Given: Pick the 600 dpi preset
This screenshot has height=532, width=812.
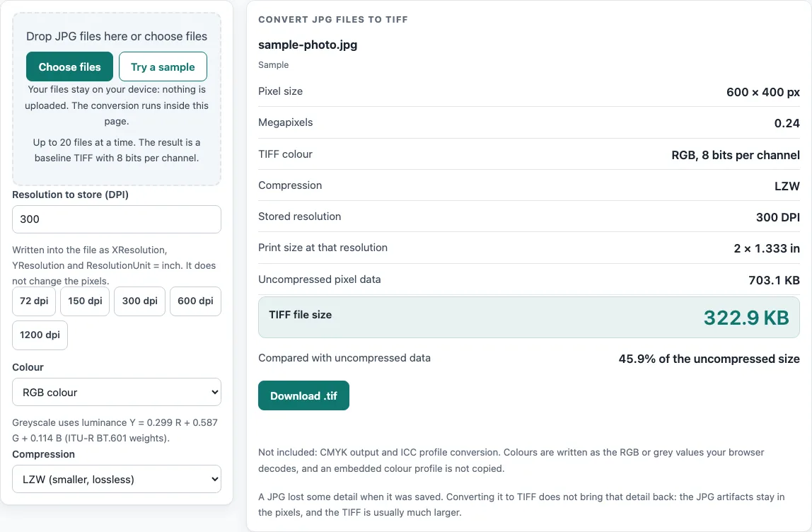Looking at the screenshot, I should click(195, 301).
